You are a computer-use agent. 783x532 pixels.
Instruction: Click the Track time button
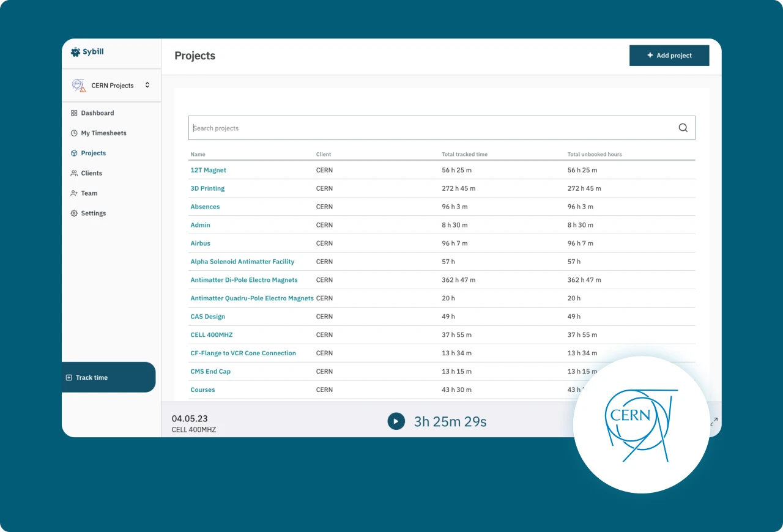(86, 377)
